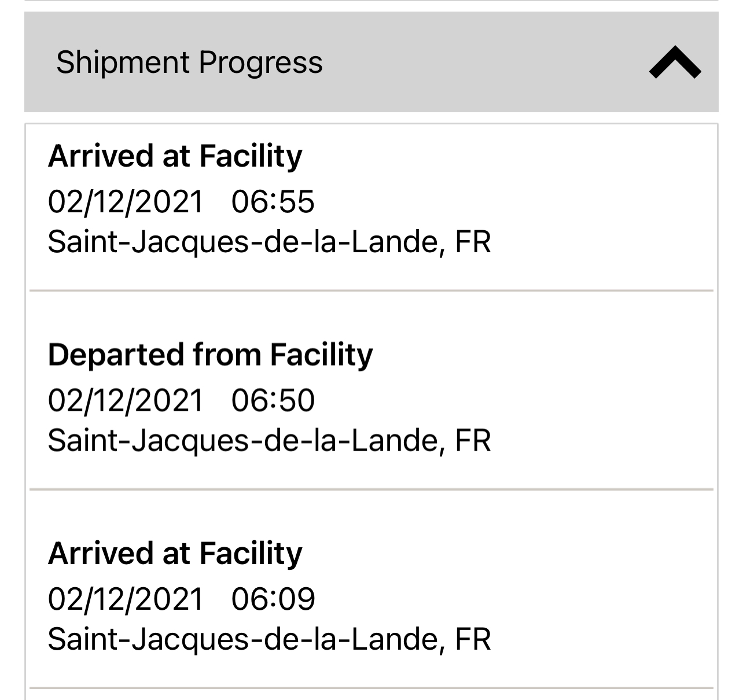Click the date beside the 06:50 time
This screenshot has width=743, height=700.
coord(126,400)
